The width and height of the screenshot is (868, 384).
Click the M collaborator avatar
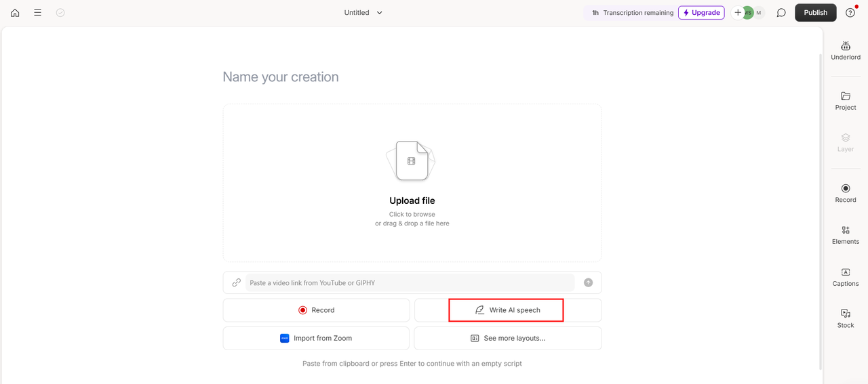pos(759,13)
